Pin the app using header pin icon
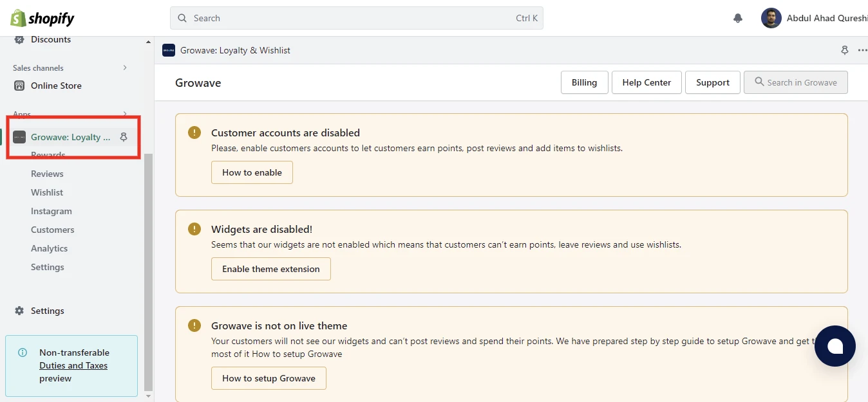868x402 pixels. pos(845,50)
